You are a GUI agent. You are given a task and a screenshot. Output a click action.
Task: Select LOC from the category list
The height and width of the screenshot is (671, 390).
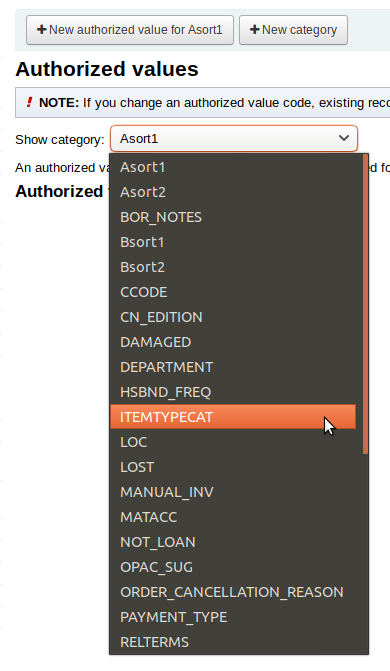tap(233, 442)
